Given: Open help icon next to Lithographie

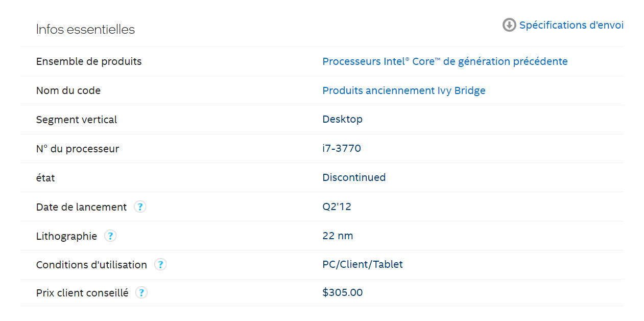Looking at the screenshot, I should (x=110, y=236).
